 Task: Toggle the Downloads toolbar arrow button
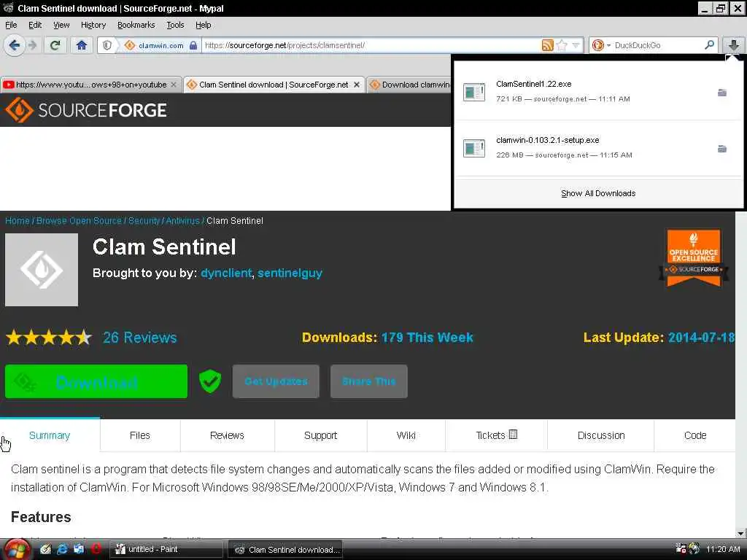tap(734, 45)
